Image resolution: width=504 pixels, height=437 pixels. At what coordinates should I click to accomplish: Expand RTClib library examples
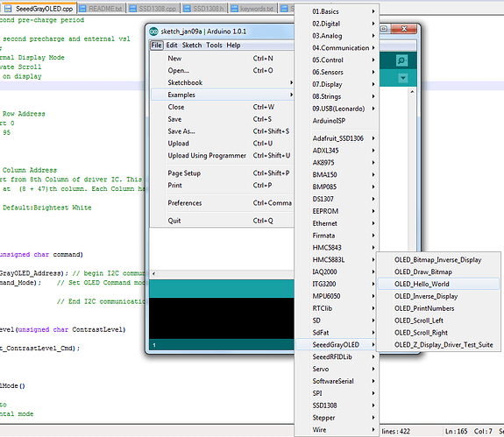337,308
